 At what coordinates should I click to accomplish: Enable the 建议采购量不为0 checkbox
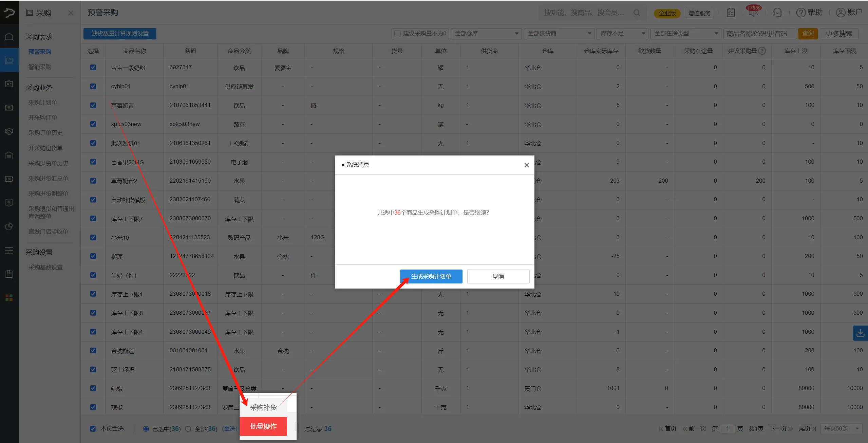point(397,33)
